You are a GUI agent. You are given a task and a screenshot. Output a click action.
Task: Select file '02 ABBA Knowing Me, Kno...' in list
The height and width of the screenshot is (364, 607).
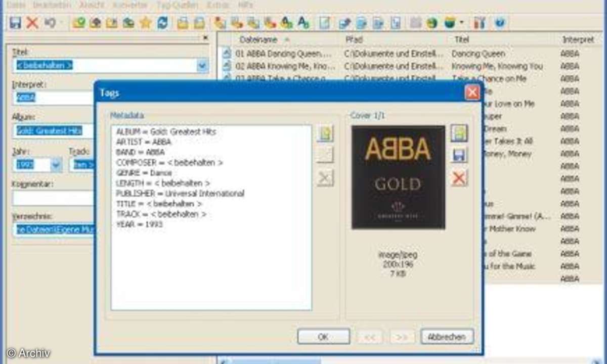tap(285, 66)
